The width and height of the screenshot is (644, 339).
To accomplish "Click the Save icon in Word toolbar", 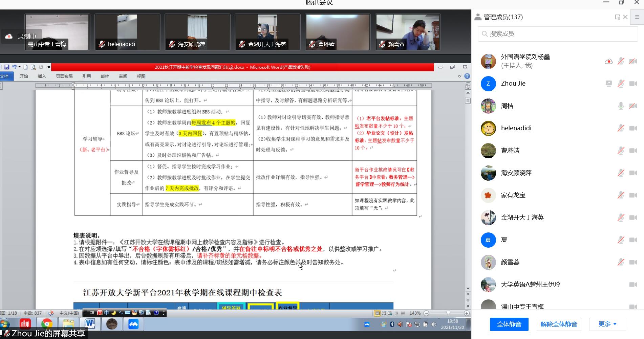I will 7,67.
